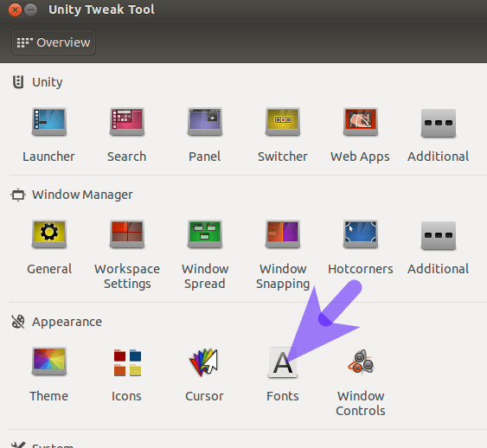The width and height of the screenshot is (487, 448).
Task: Click the Window Manager section heading
Action: pos(82,195)
